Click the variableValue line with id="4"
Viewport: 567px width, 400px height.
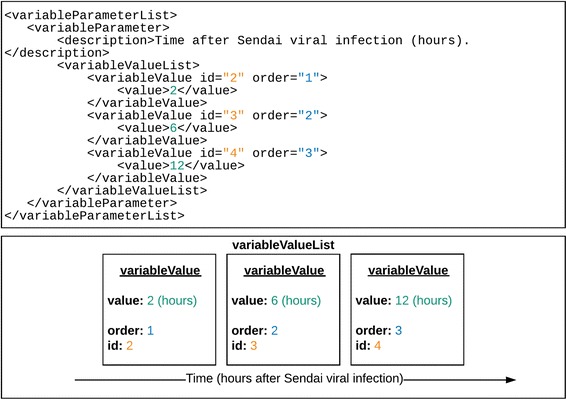207,153
